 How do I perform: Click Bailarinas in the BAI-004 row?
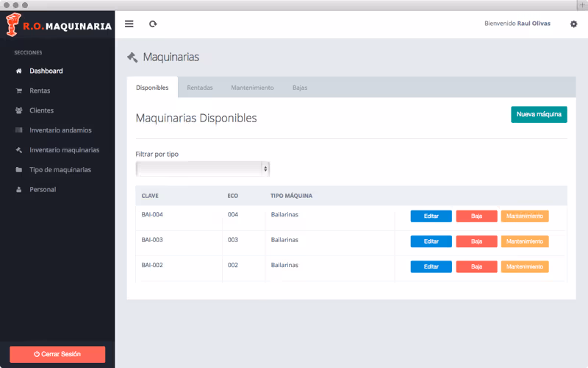coord(284,214)
